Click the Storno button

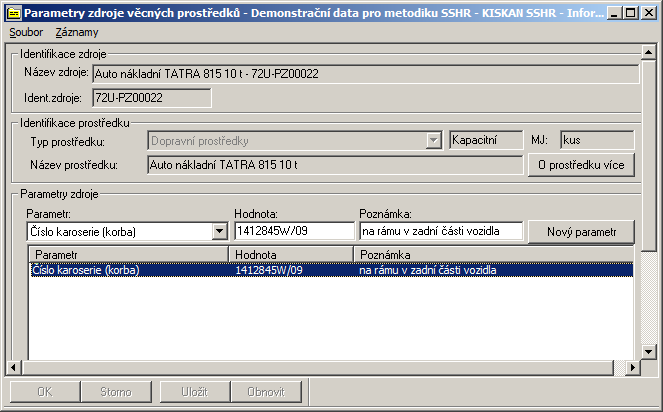pos(116,392)
